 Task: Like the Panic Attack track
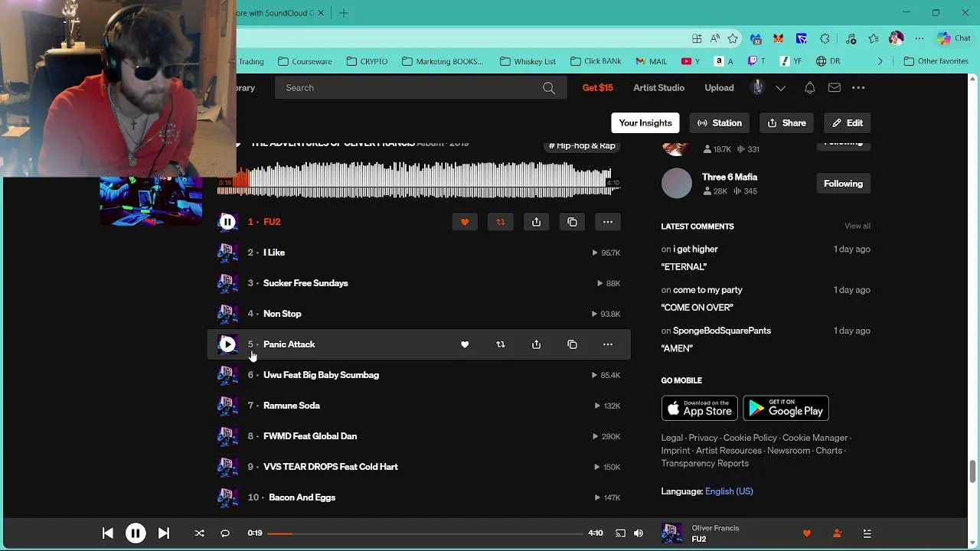point(465,344)
